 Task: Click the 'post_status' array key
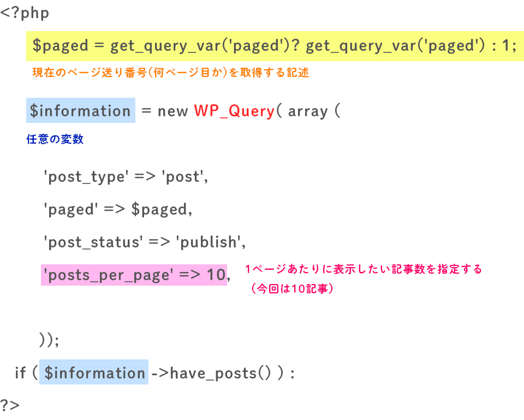(93, 242)
